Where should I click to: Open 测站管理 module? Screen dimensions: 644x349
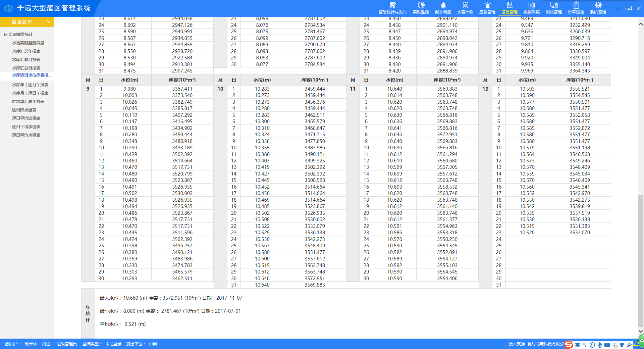pos(554,8)
